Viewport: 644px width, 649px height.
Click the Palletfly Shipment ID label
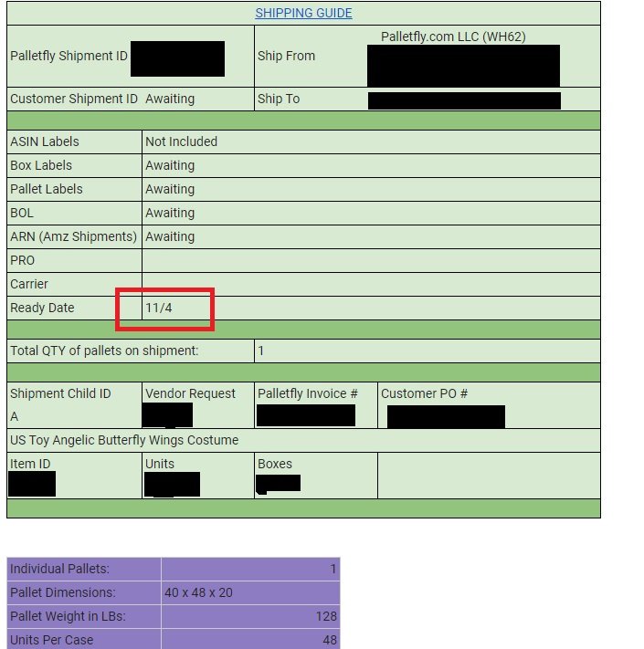click(69, 56)
